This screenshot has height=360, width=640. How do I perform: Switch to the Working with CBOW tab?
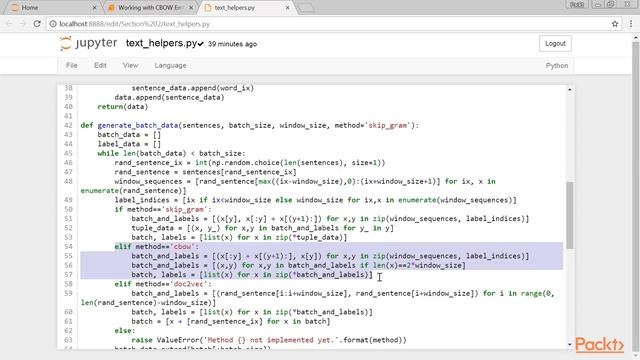click(x=149, y=7)
